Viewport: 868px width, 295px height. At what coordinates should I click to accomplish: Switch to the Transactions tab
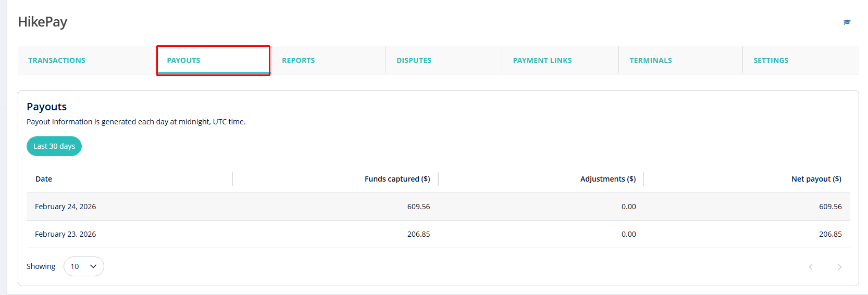tap(57, 60)
